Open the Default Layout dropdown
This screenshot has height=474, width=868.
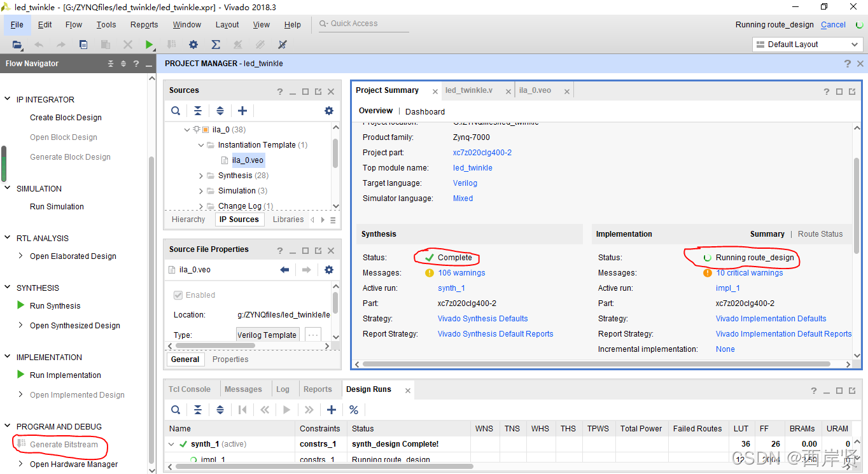[808, 45]
